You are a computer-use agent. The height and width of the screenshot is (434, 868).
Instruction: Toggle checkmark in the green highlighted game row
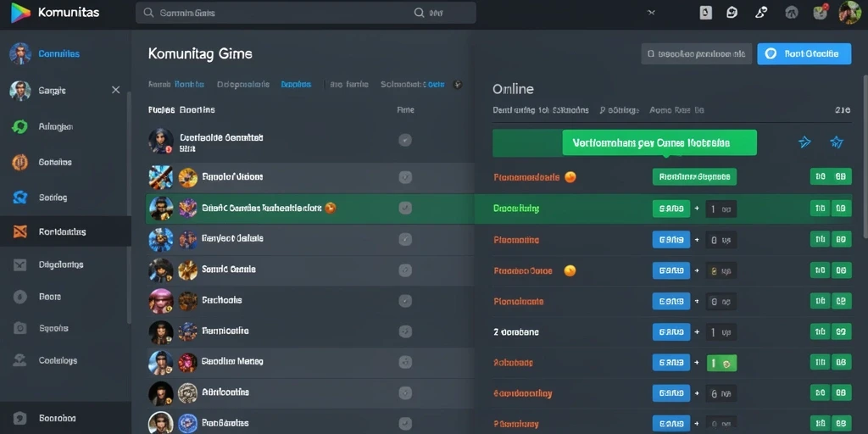[405, 209]
